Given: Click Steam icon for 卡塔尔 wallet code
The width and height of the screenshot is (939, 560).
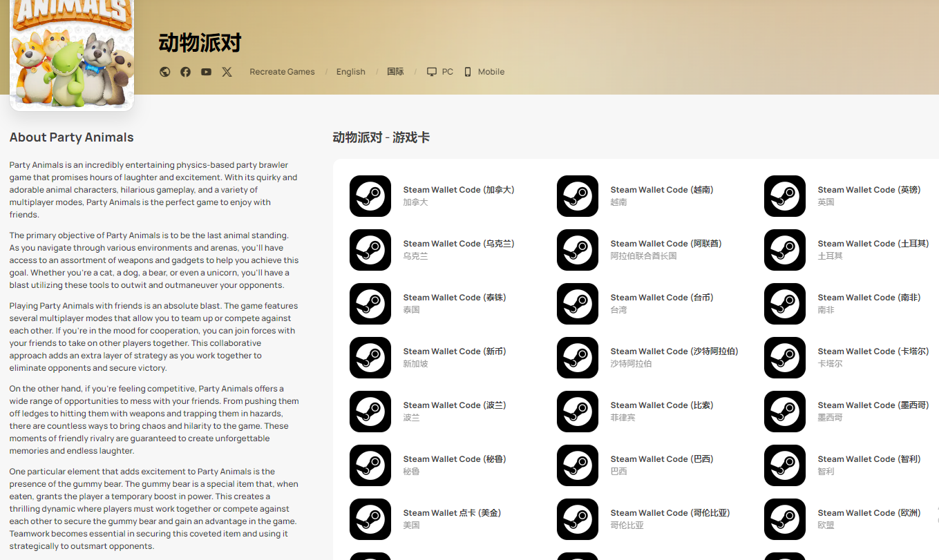Looking at the screenshot, I should pos(785,358).
